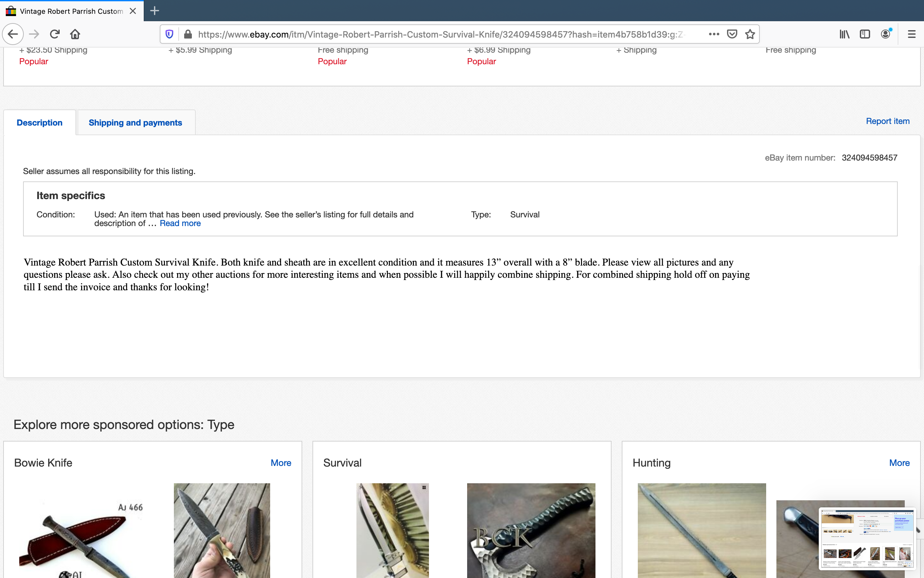Open Firefox account menu
Viewport: 924px width, 578px height.
point(886,34)
